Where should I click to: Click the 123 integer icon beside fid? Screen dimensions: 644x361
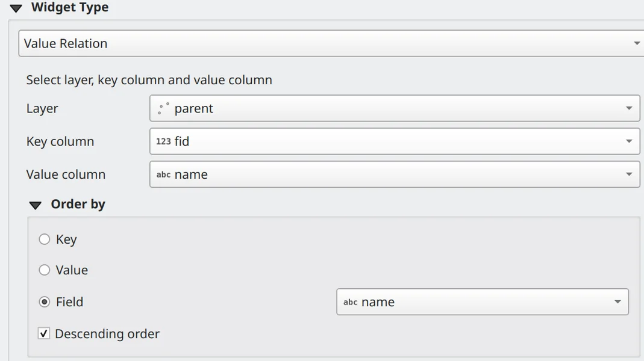(163, 141)
